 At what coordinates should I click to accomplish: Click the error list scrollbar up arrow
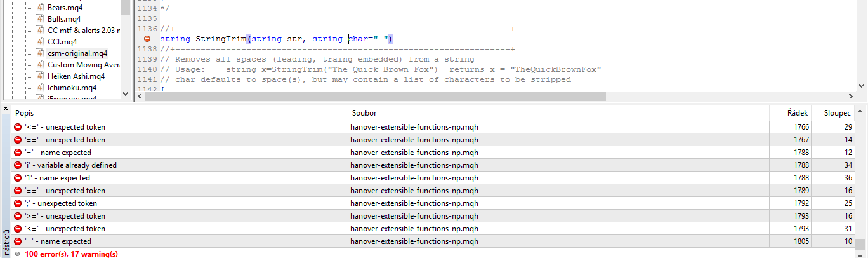[x=860, y=111]
